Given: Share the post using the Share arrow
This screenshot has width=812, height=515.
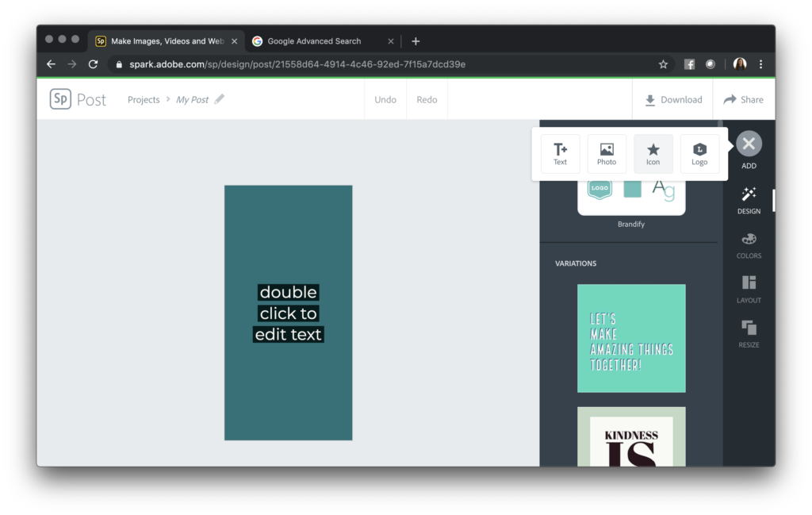Looking at the screenshot, I should point(744,99).
